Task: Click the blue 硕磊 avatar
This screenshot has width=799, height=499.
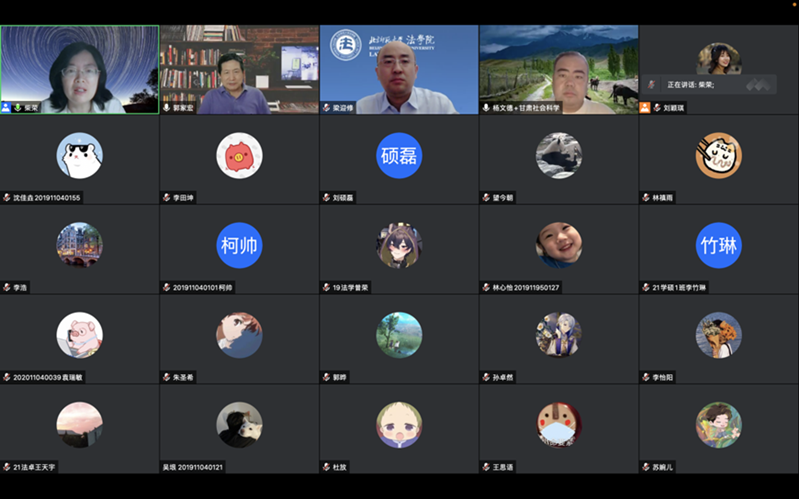Action: 399,155
